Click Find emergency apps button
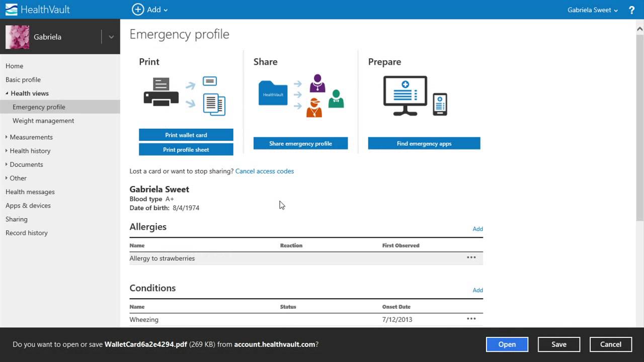Image resolution: width=644 pixels, height=362 pixels. tap(424, 143)
